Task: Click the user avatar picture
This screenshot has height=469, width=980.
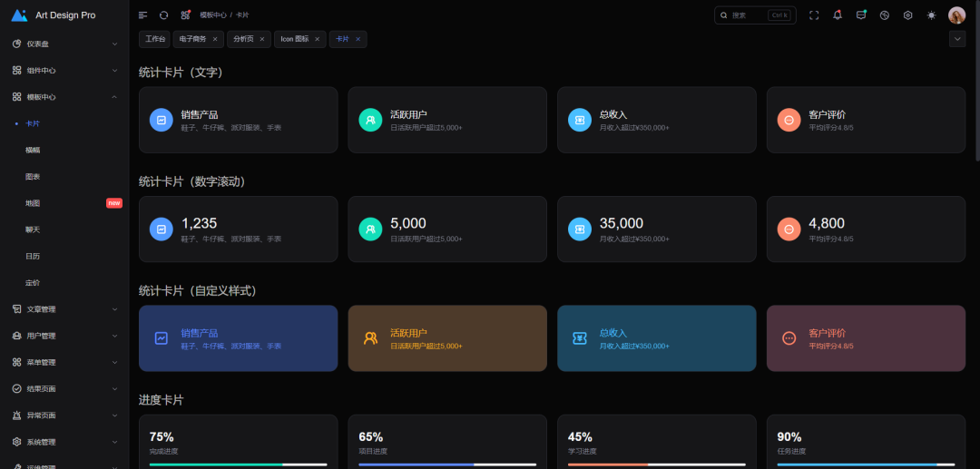Action: pos(956,15)
